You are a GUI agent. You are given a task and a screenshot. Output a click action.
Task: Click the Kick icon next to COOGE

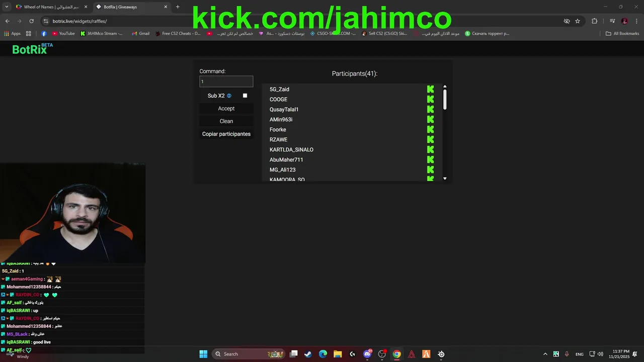[430, 100]
